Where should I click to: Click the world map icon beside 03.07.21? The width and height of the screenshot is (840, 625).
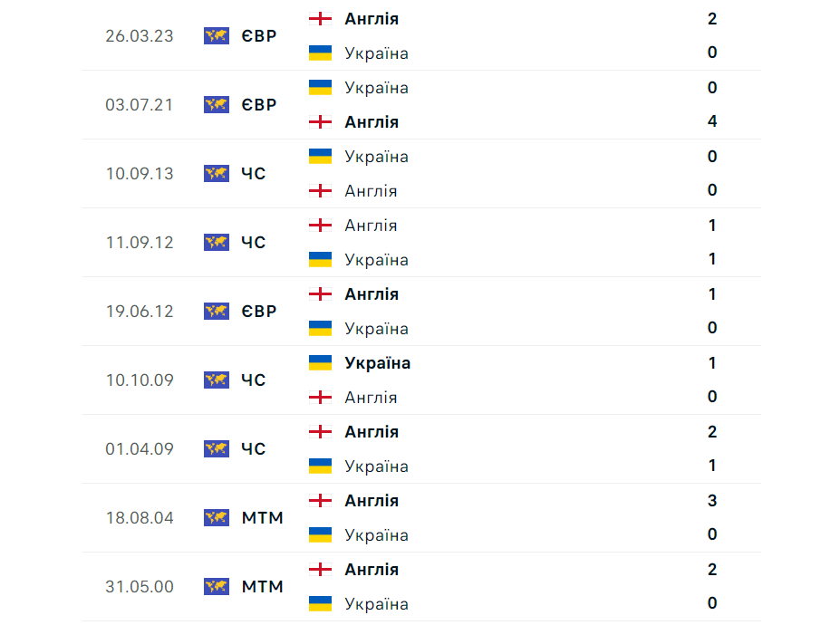click(x=217, y=105)
